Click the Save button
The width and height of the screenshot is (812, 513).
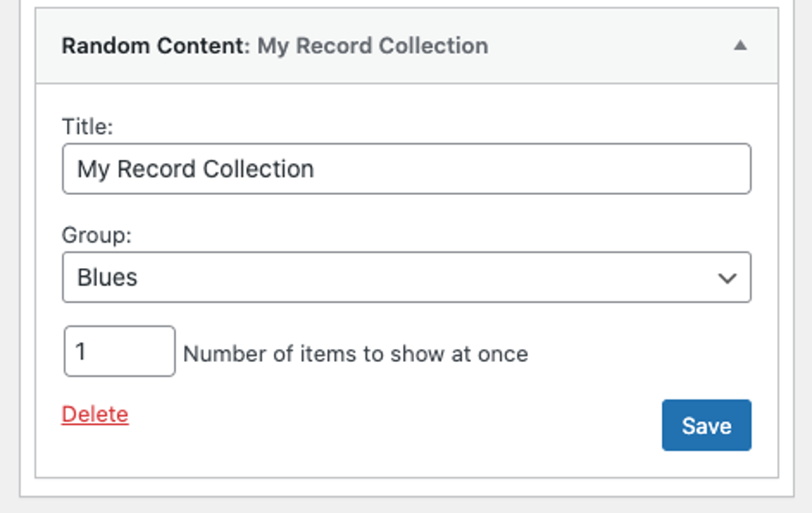point(706,426)
